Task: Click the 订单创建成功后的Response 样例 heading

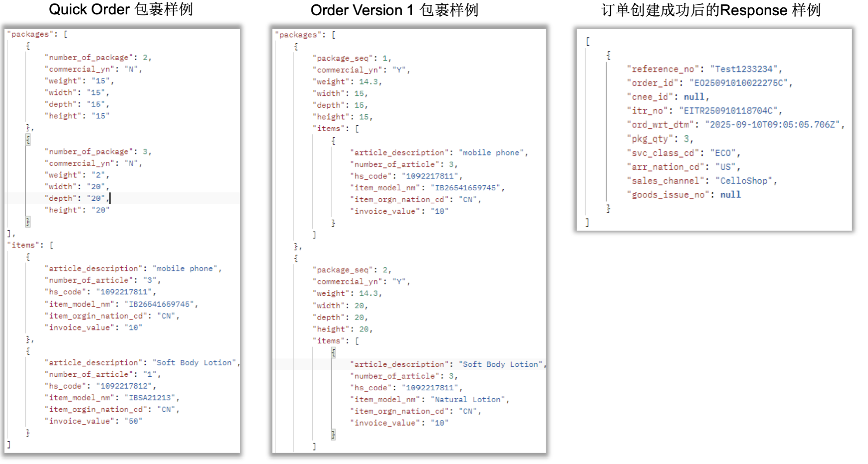Action: (711, 10)
